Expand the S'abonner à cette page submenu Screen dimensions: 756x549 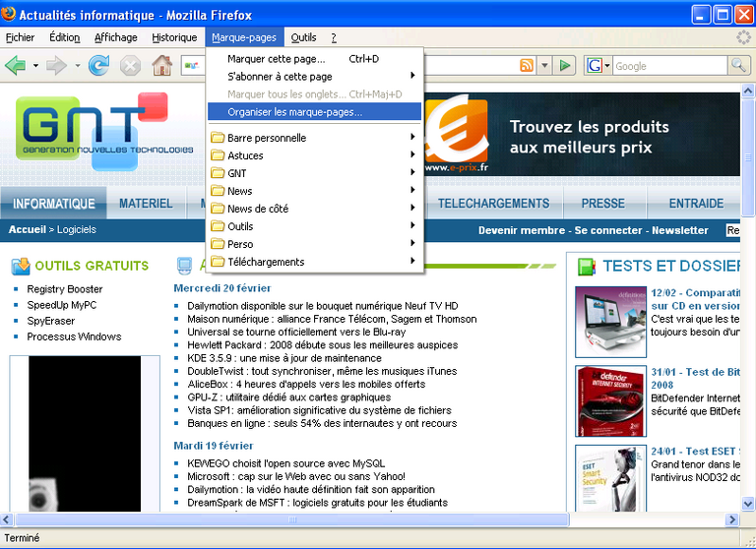(x=412, y=75)
